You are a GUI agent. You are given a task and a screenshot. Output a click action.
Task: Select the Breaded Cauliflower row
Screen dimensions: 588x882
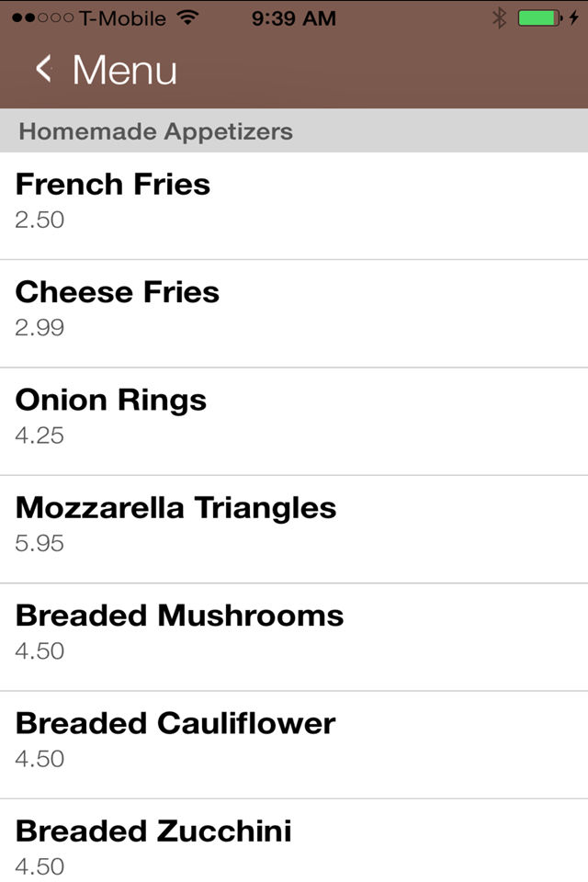click(x=294, y=745)
